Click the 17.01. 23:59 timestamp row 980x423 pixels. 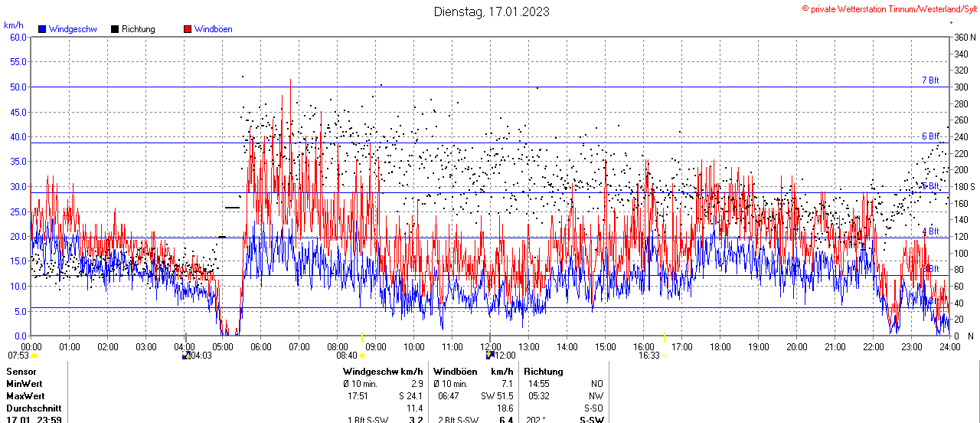click(34, 420)
